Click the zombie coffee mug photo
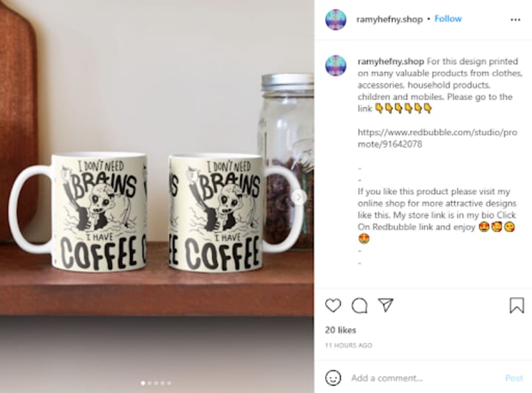Viewport: 532px width, 393px height. pyautogui.click(x=157, y=196)
